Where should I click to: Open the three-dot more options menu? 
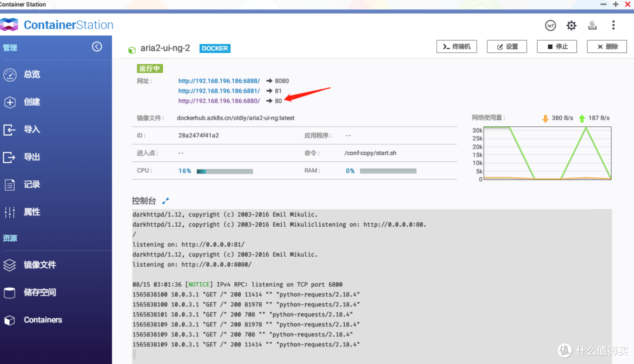(x=613, y=25)
